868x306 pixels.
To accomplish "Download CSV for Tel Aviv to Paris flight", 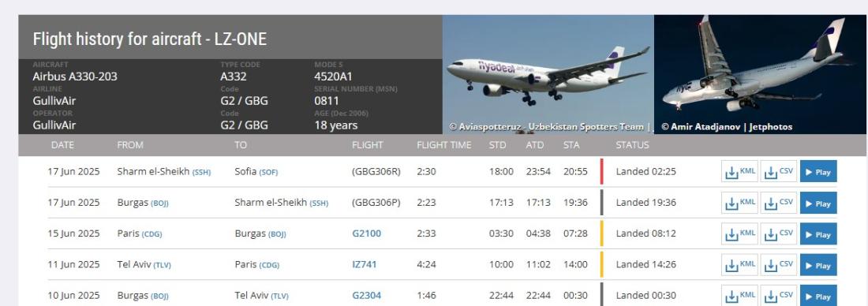I will click(778, 264).
